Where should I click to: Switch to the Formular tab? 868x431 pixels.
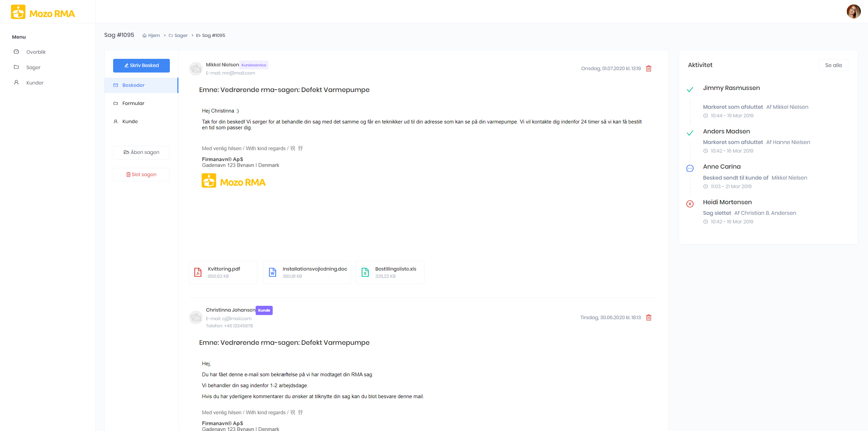tap(133, 103)
